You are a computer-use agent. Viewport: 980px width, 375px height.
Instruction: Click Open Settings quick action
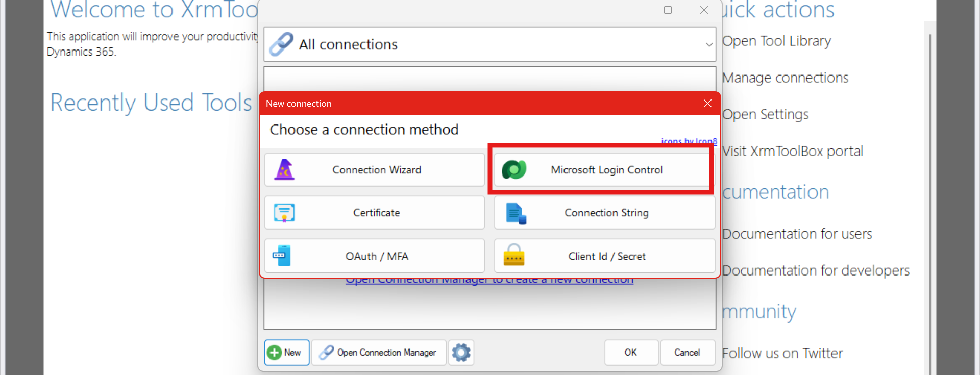click(765, 115)
